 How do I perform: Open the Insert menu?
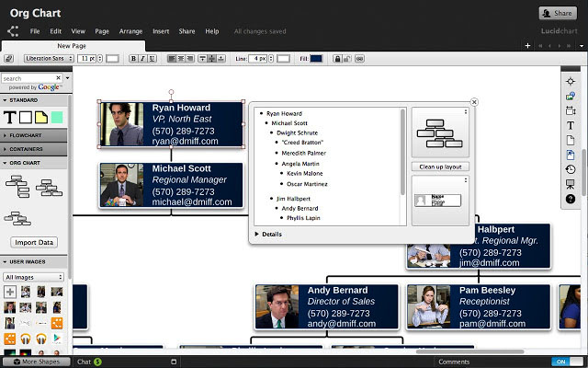161,31
